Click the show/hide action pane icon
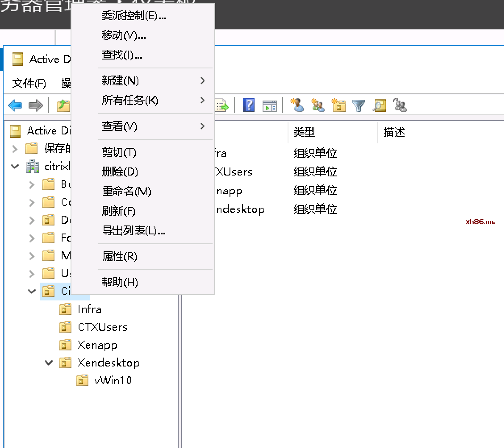The image size is (504, 448). pos(269,106)
